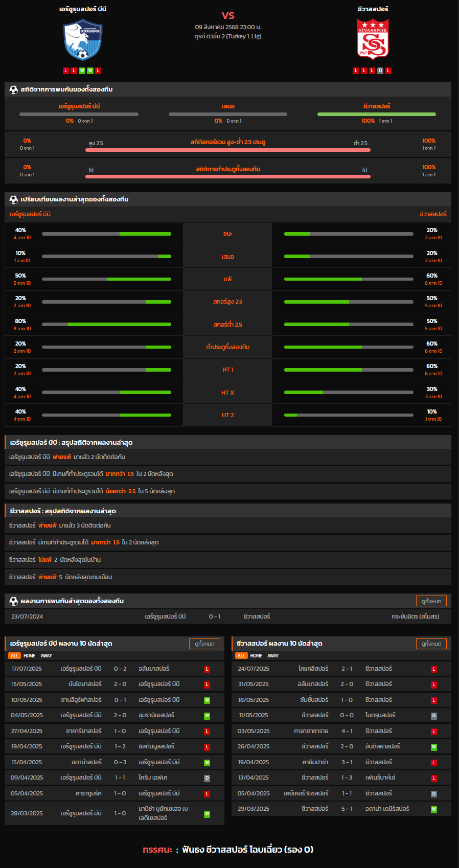459x868 pixels.
Task: Click กระชับมิตร (สโมสร) competition label
Action: click(x=416, y=616)
